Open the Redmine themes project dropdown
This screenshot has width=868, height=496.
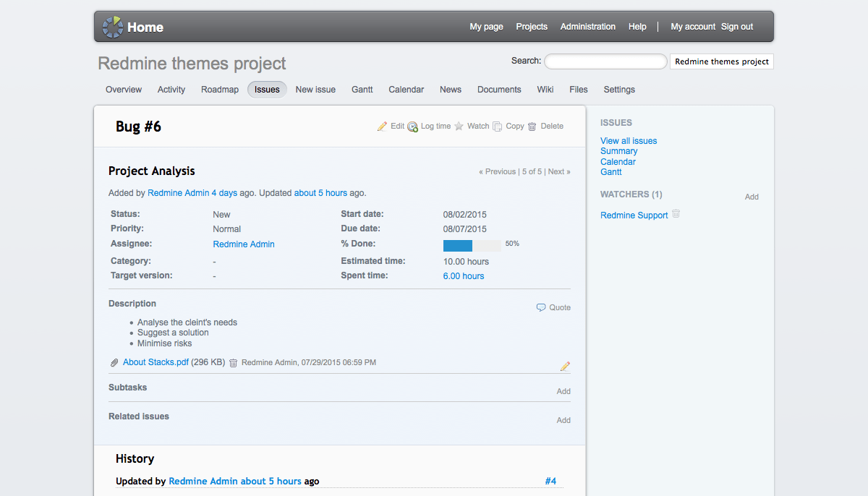coord(722,61)
